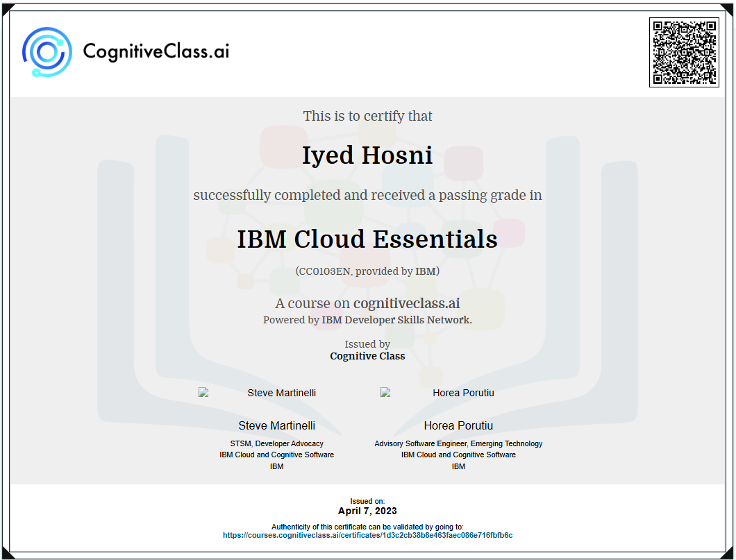Open the certificate validation URL link
The width and height of the screenshot is (736, 560).
coord(367,535)
